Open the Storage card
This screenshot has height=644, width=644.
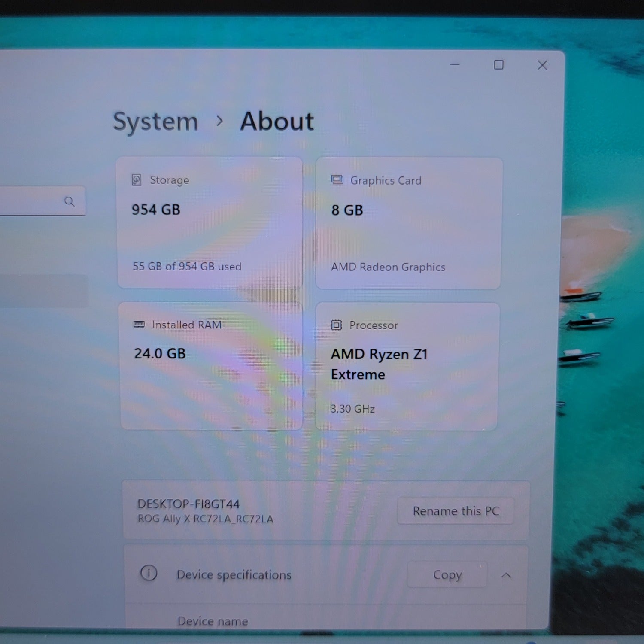click(210, 222)
